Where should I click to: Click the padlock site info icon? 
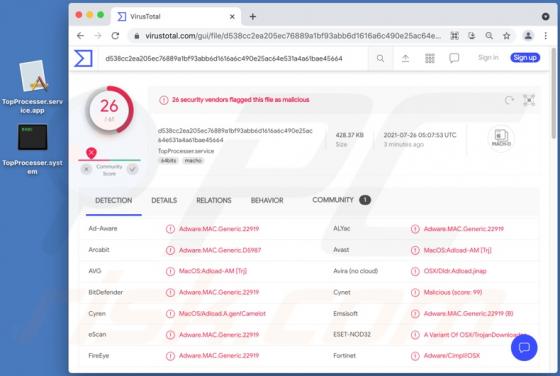(136, 36)
